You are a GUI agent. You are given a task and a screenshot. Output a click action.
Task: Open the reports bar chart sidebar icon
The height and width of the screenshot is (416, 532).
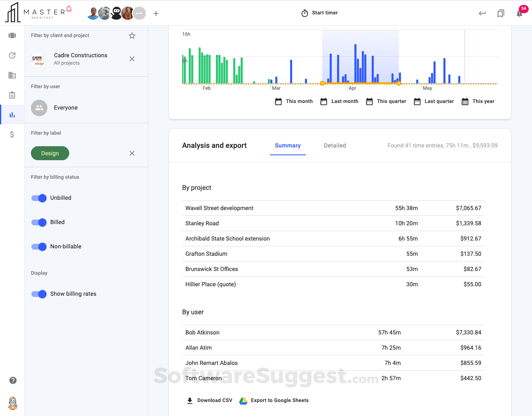pos(12,115)
